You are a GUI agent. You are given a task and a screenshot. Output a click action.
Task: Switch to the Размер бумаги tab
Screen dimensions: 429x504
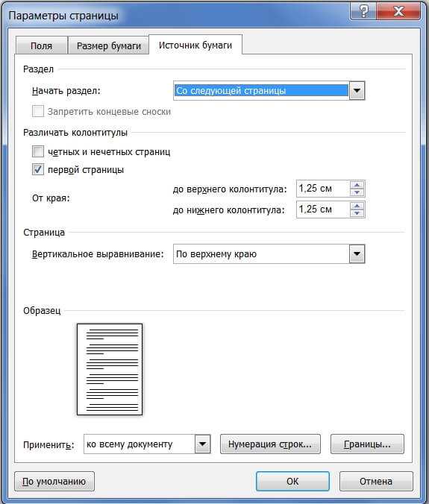pyautogui.click(x=109, y=45)
